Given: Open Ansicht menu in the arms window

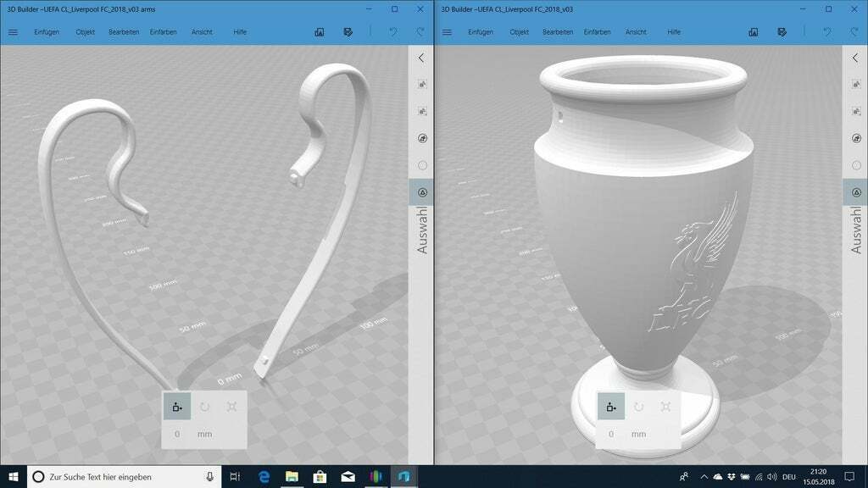Looking at the screenshot, I should tap(202, 32).
